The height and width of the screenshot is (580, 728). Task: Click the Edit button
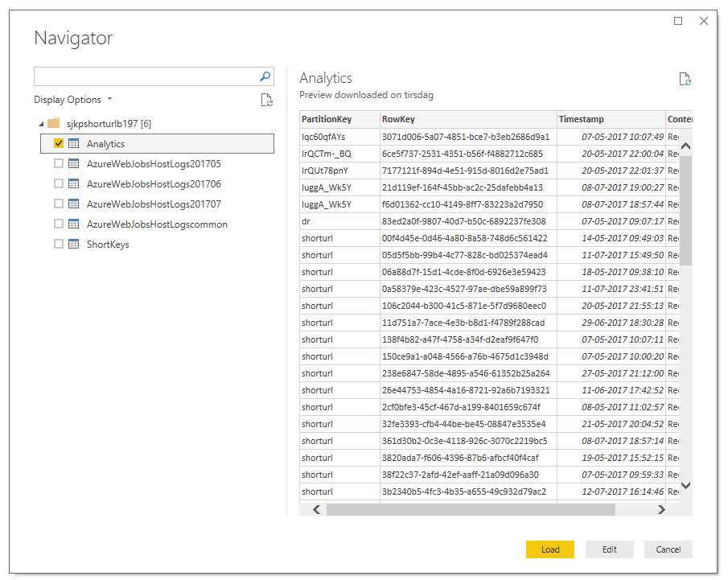point(609,549)
